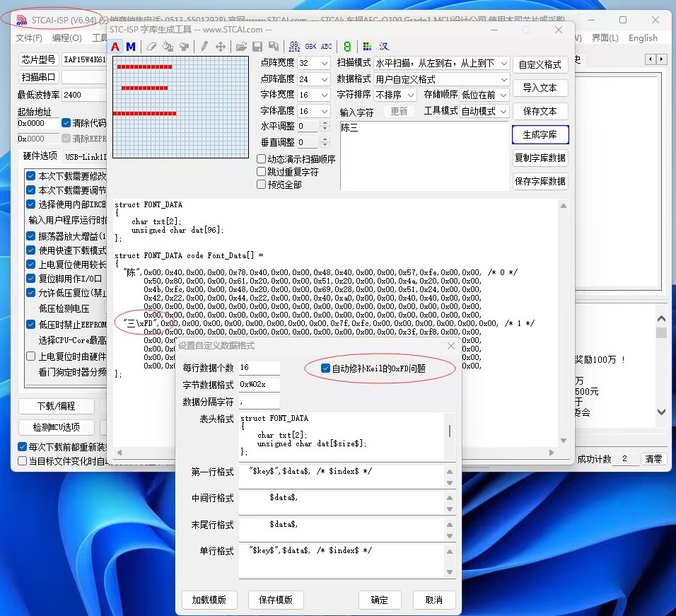
Task: Select the 硬件选项 tab
Action: coord(40,156)
